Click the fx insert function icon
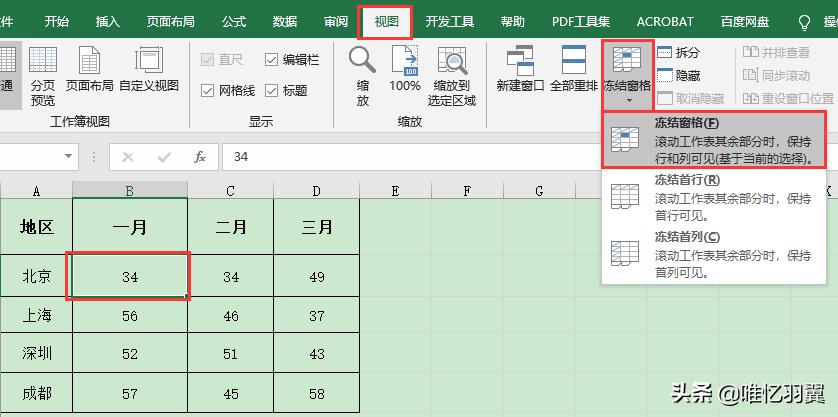838x417 pixels. [x=200, y=157]
